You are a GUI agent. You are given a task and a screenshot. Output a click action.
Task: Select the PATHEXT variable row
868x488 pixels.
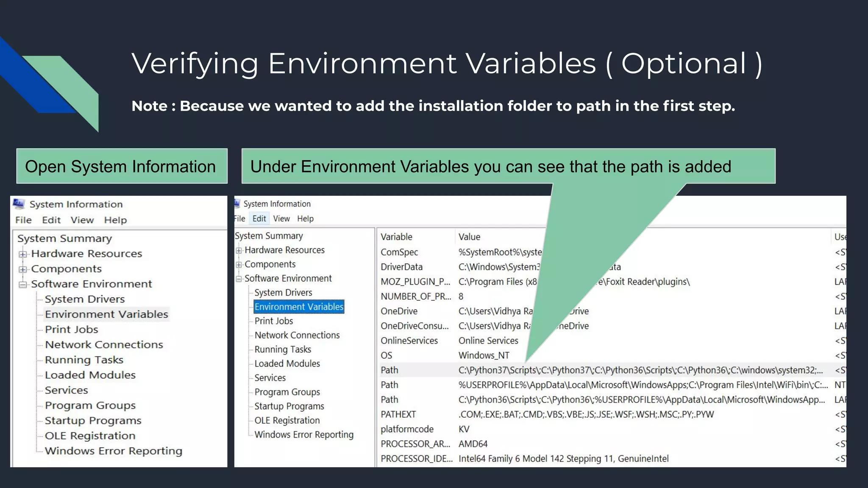point(611,414)
